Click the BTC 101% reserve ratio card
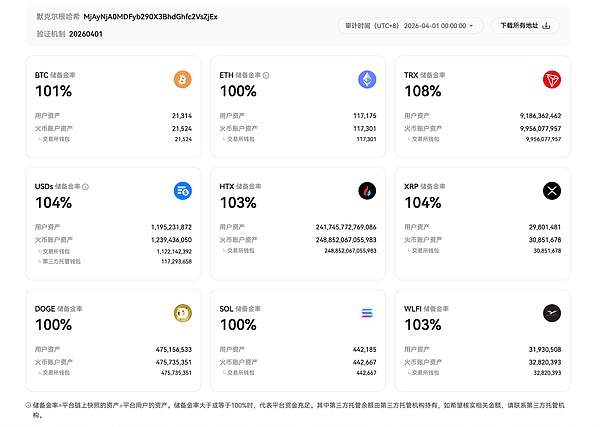The height and width of the screenshot is (427, 600). point(113,106)
